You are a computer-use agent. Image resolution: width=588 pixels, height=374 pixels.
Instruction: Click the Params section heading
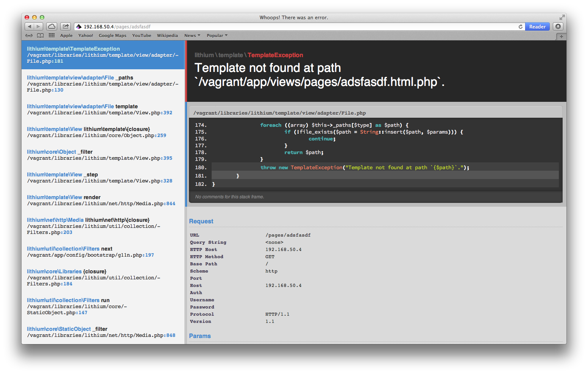200,336
